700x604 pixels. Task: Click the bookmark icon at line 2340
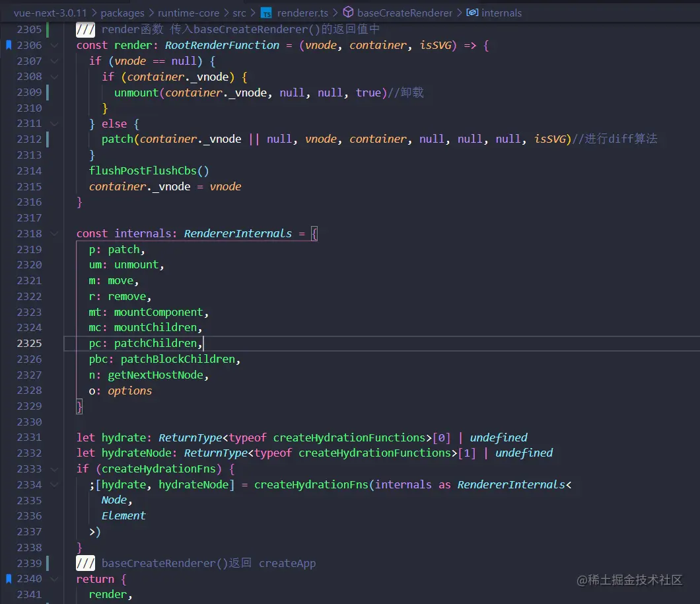pos(9,579)
